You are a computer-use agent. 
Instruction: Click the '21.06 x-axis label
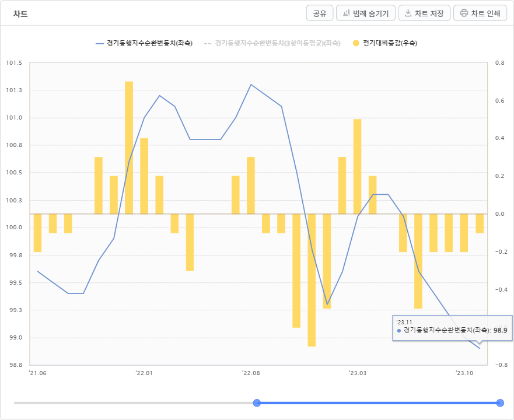pos(37,373)
